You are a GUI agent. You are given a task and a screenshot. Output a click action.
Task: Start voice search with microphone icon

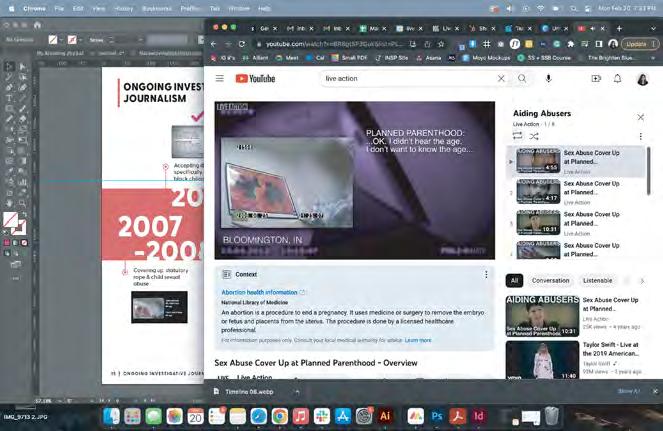tap(548, 78)
